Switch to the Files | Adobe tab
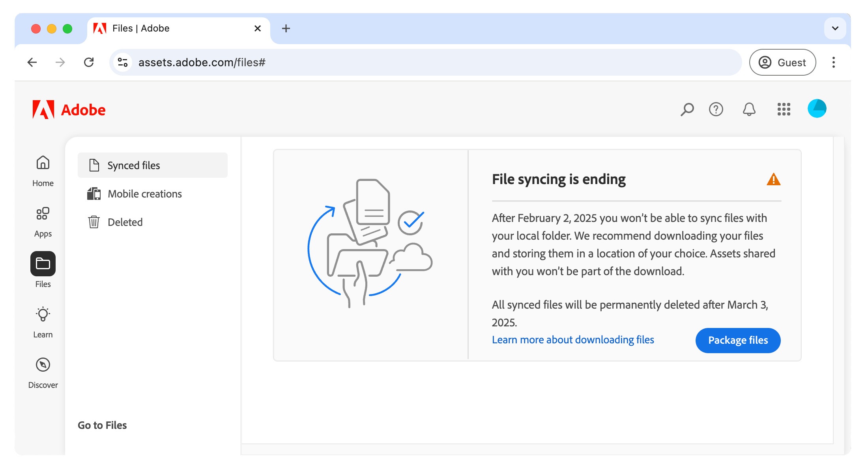This screenshot has width=868, height=473. (x=179, y=28)
